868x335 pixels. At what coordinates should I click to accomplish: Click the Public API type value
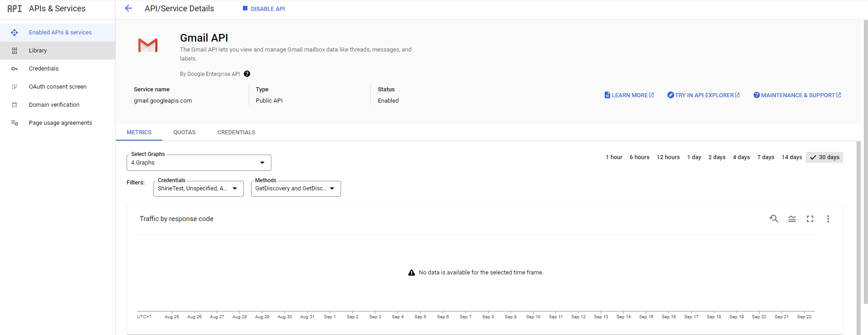(269, 101)
